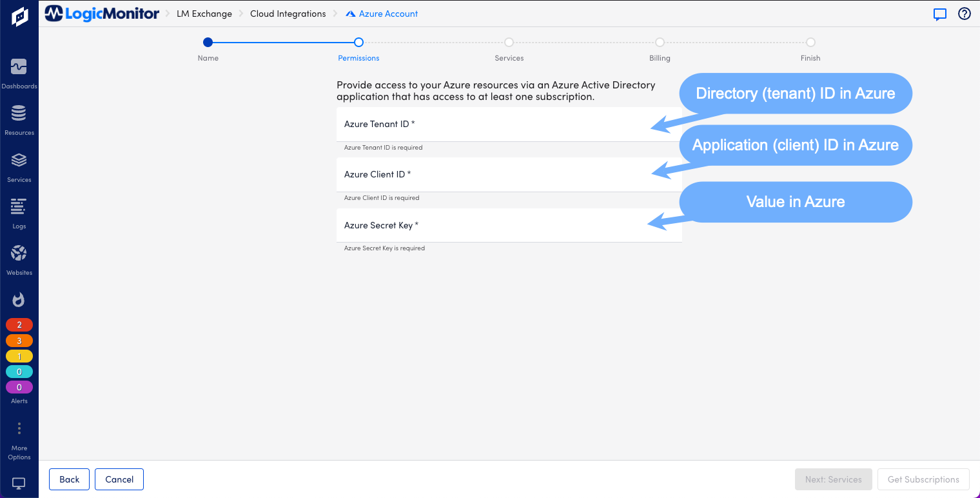This screenshot has width=980, height=498.
Task: Open More Options in the sidebar
Action: (x=19, y=442)
